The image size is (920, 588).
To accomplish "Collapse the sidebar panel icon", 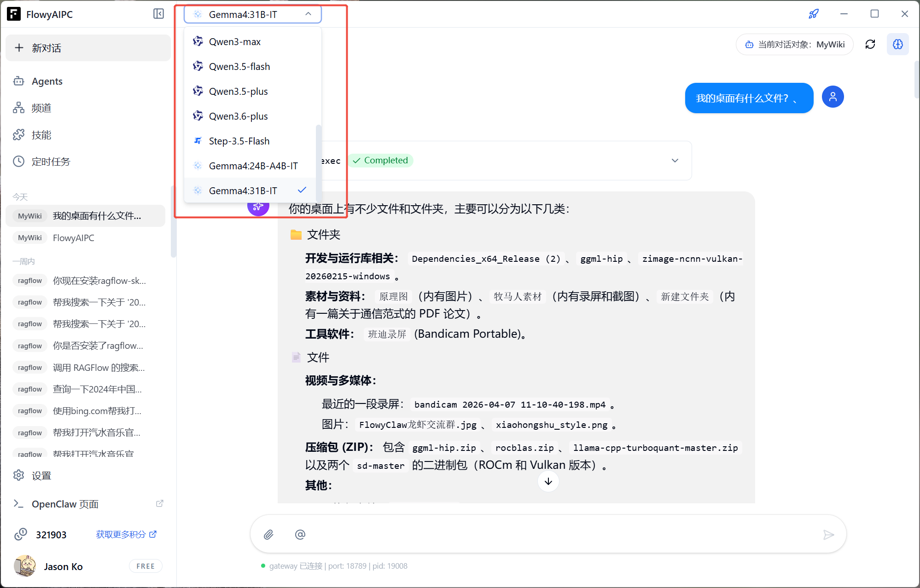I will click(158, 14).
